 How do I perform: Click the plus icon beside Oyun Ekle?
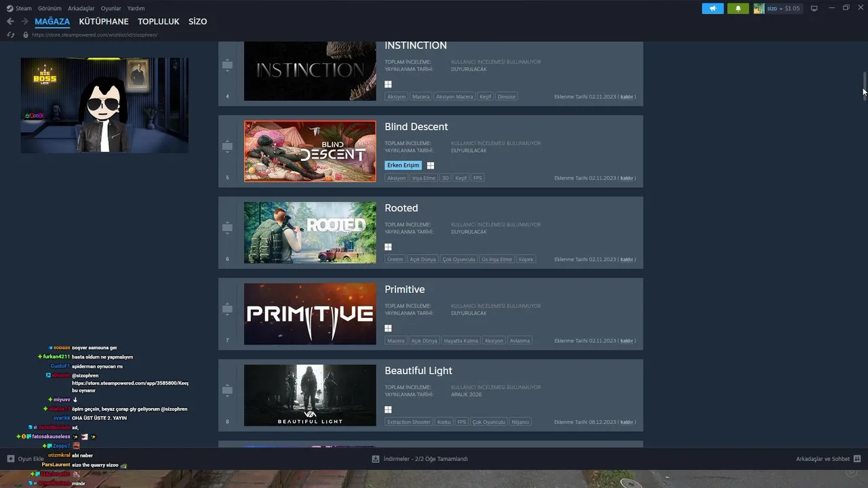[x=11, y=459]
